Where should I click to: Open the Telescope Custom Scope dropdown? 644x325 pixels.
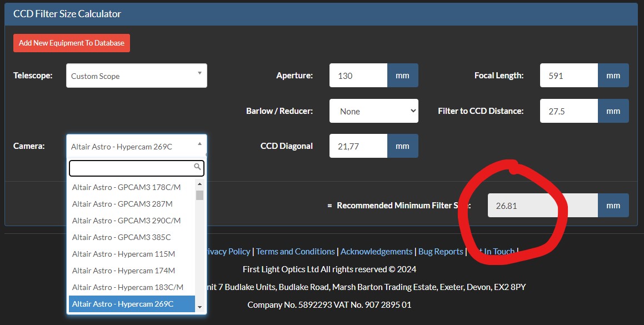[x=136, y=76]
